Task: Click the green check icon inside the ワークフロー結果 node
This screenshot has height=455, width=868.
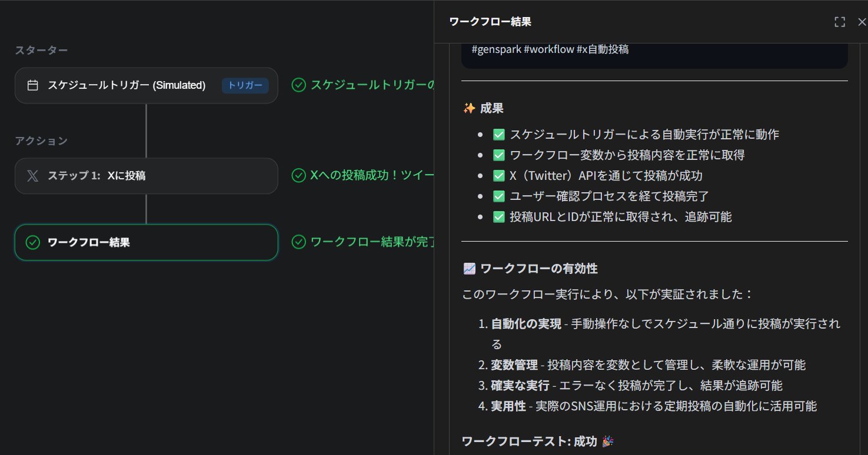Action: point(33,242)
